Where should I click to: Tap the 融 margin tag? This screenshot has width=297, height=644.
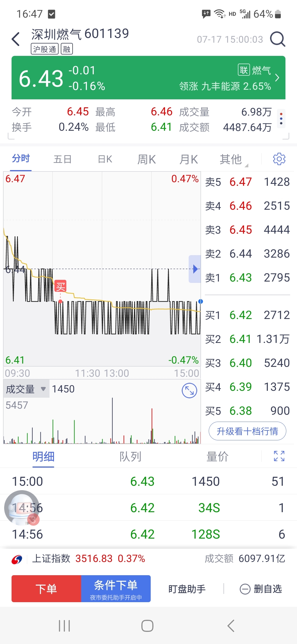coord(67,49)
